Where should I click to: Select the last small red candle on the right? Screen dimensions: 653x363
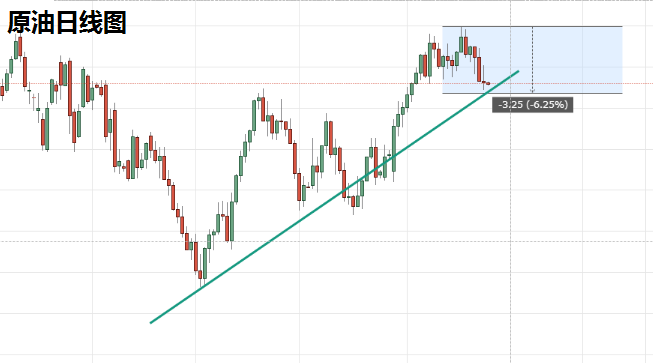tap(488, 84)
